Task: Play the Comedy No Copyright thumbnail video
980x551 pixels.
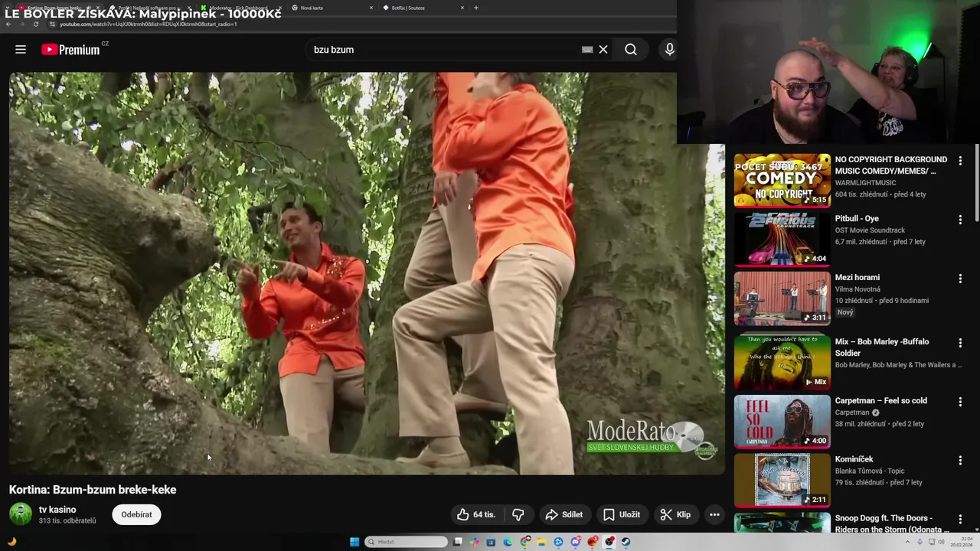Action: (x=782, y=181)
